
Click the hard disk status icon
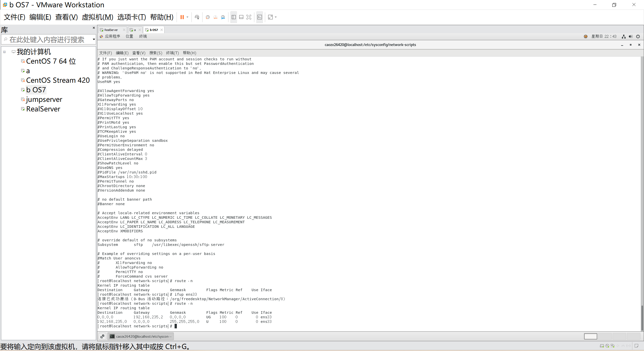[602, 346]
